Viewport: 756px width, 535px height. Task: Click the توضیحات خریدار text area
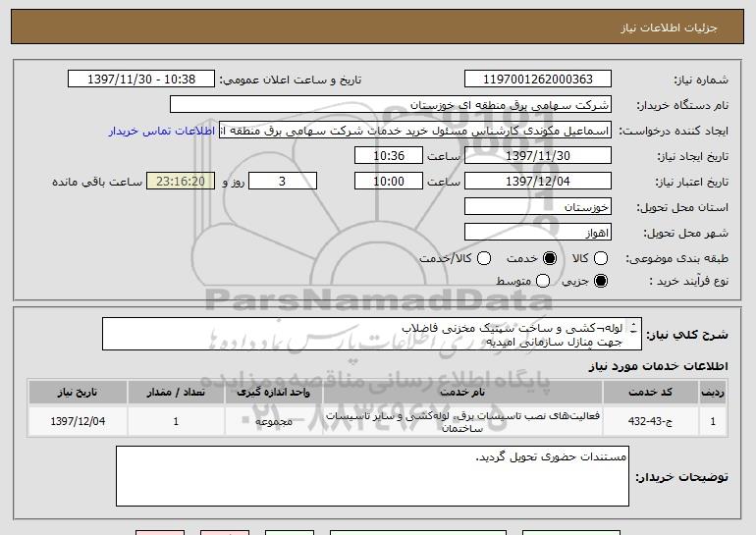pos(371,476)
